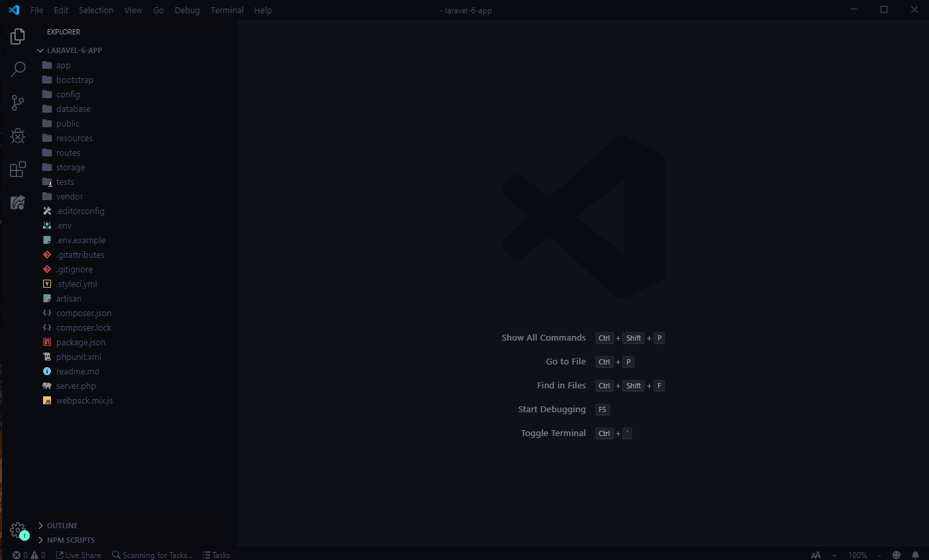Open the Terminal menu

[x=227, y=10]
